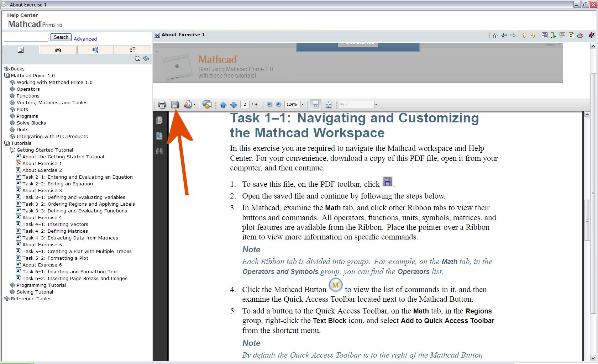Click the PDF page number field
Image resolution: width=598 pixels, height=364 pixels.
(245, 104)
